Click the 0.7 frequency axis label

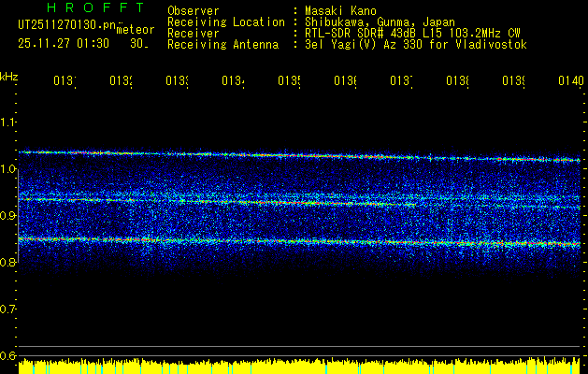pos(8,309)
